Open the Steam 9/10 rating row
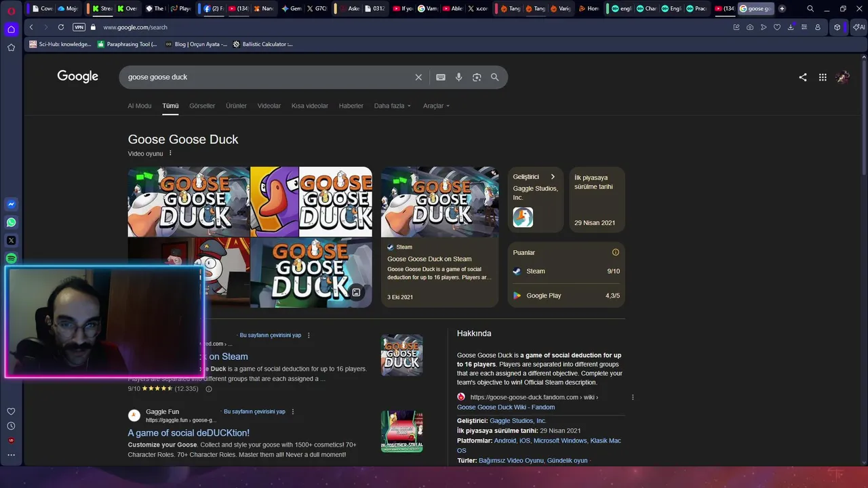 click(566, 271)
